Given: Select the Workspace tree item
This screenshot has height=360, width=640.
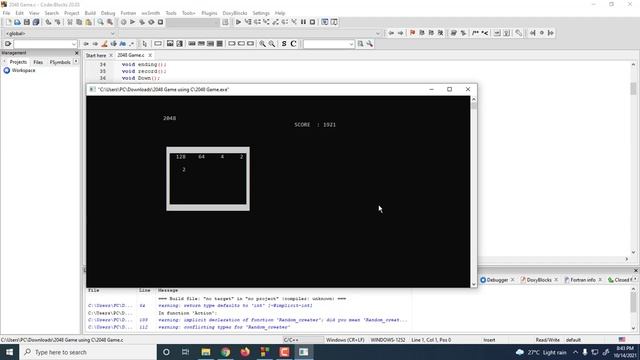Looking at the screenshot, I should point(23,71).
